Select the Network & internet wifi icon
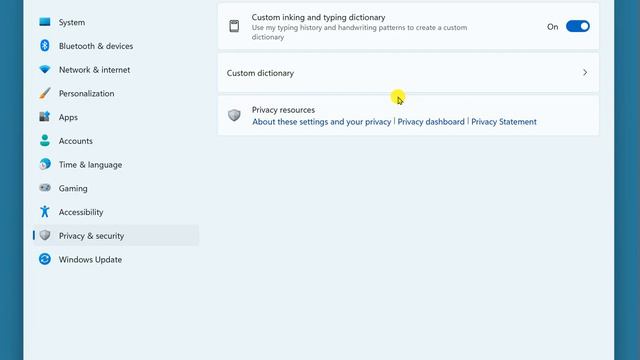Image resolution: width=640 pixels, height=360 pixels. point(44,69)
